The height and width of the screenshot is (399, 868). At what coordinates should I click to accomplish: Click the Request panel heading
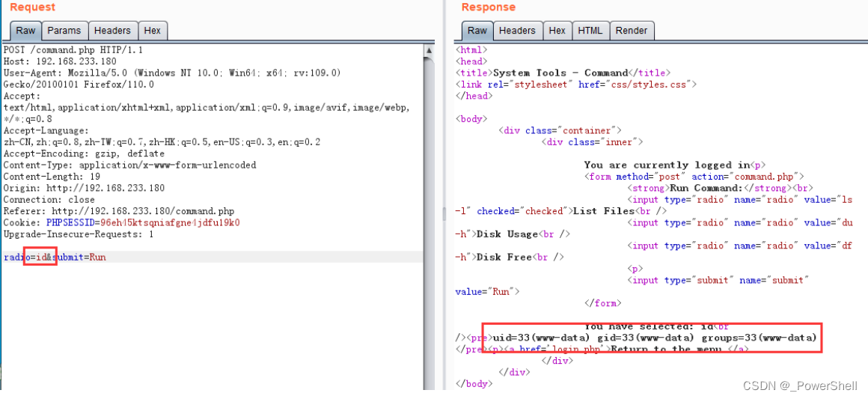click(33, 7)
